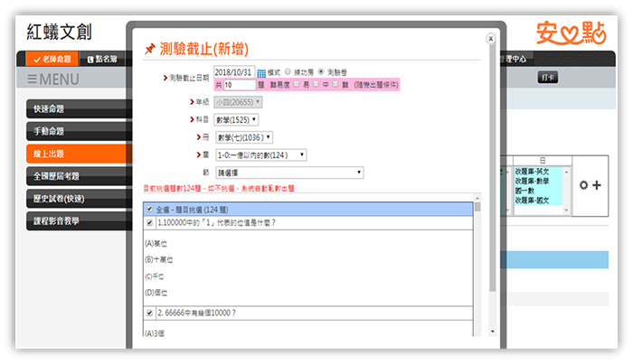Switch to the 點名簿 tab
The height and width of the screenshot is (364, 633).
[102, 59]
